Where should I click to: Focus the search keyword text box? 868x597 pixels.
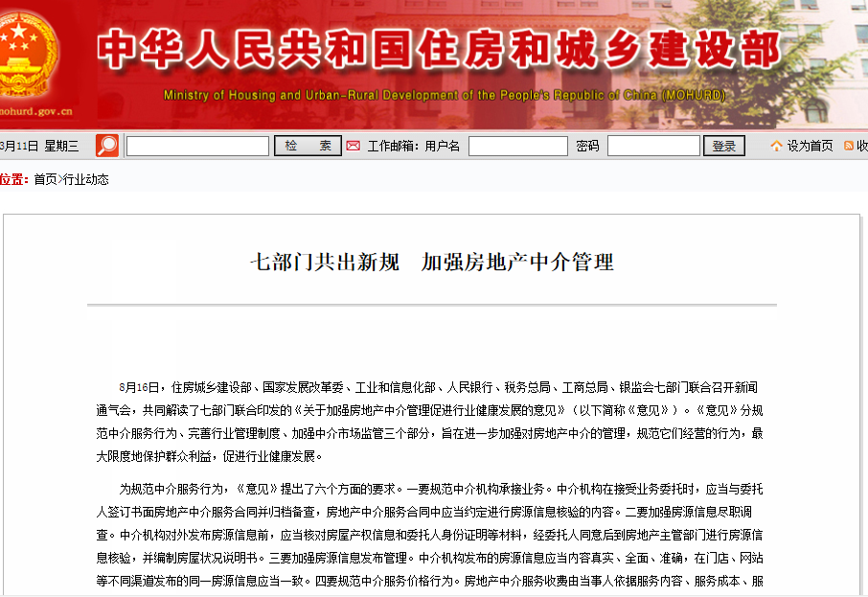tap(197, 146)
